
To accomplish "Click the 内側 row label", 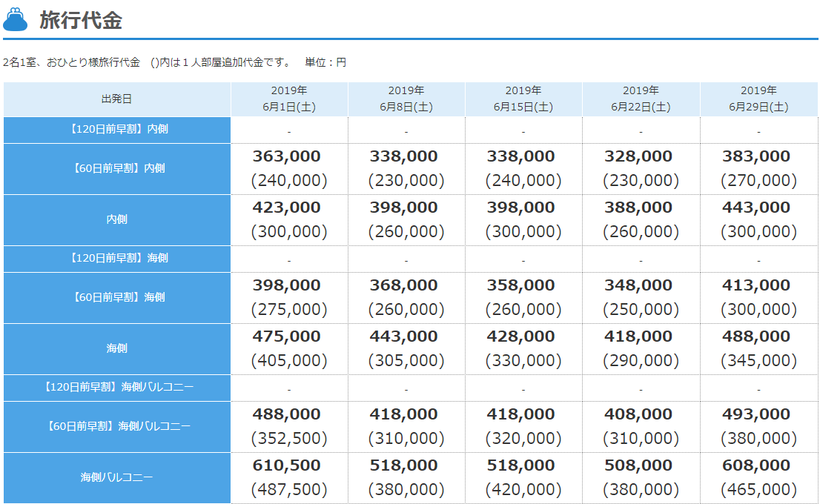I will pos(116,219).
